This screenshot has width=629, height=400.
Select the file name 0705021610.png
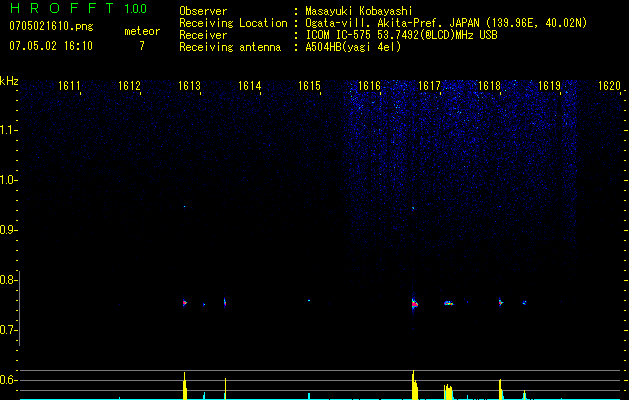(51, 26)
